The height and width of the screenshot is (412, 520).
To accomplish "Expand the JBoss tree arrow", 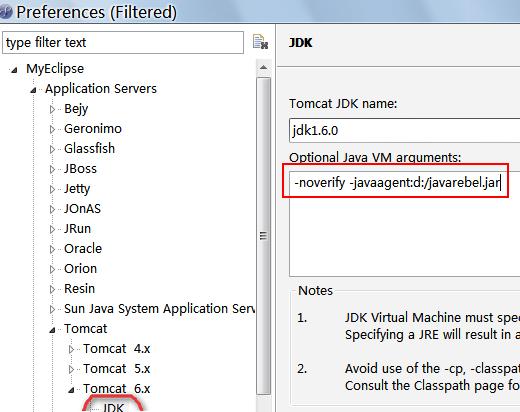I will pyautogui.click(x=52, y=169).
